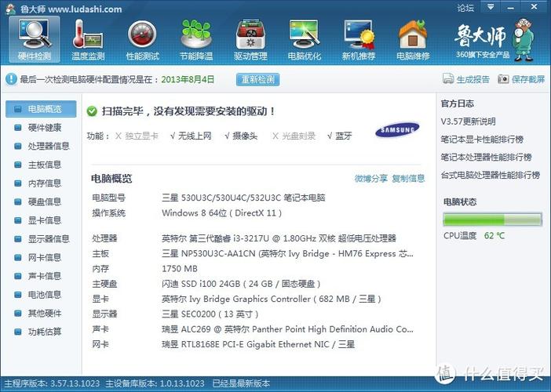Click the 独立显卡 feature indicator

click(x=137, y=136)
